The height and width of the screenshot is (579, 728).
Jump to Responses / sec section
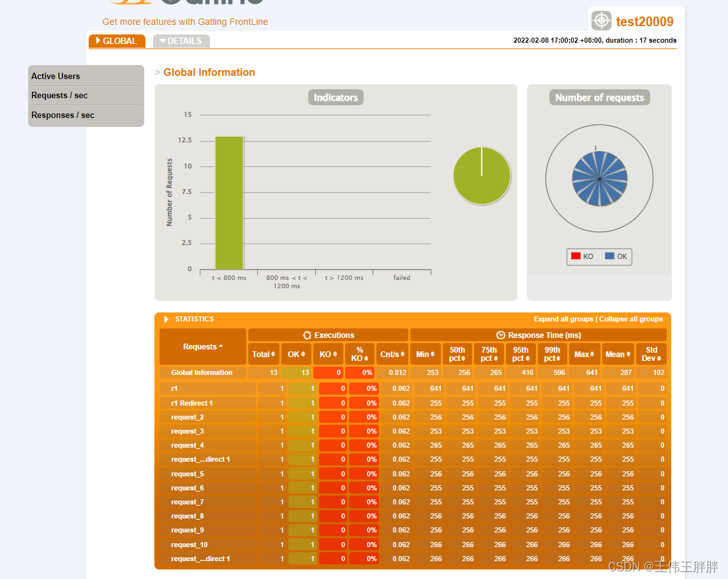pyautogui.click(x=63, y=115)
